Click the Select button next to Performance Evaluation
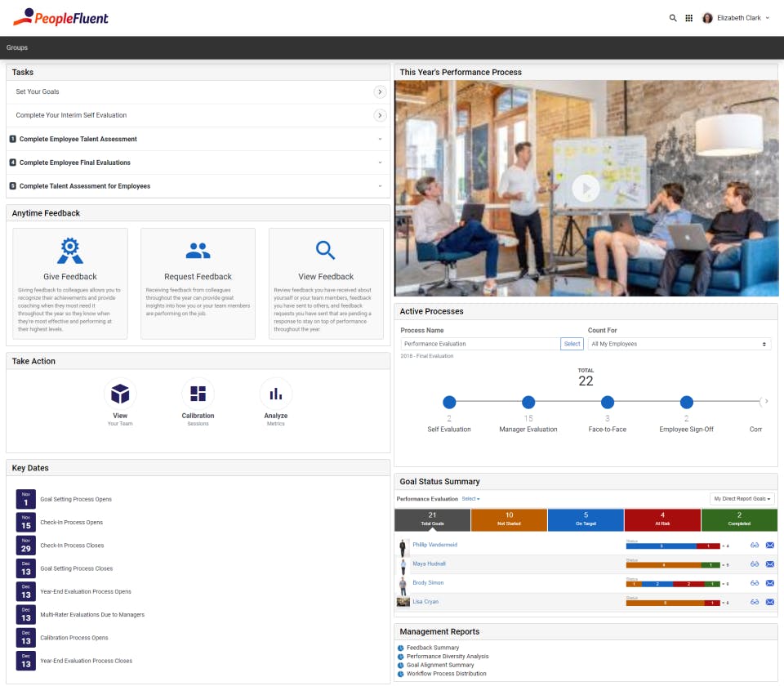 coord(572,343)
